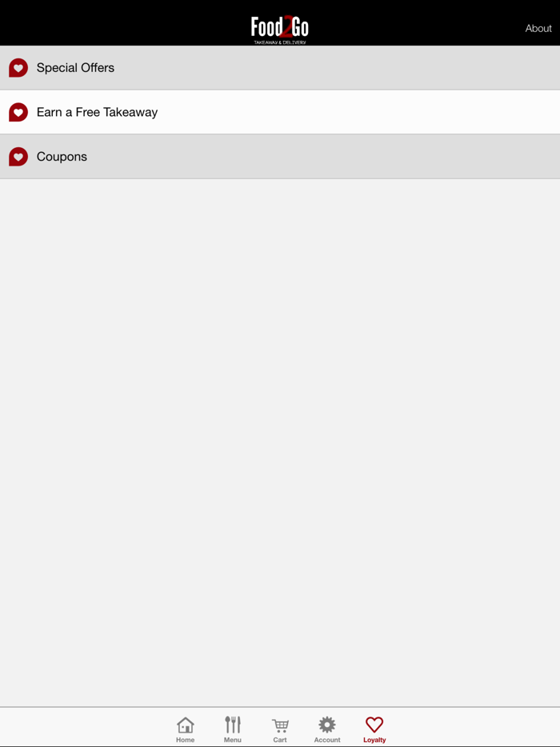Click the blank area below the Coupons row
The image size is (560, 747).
[280, 442]
